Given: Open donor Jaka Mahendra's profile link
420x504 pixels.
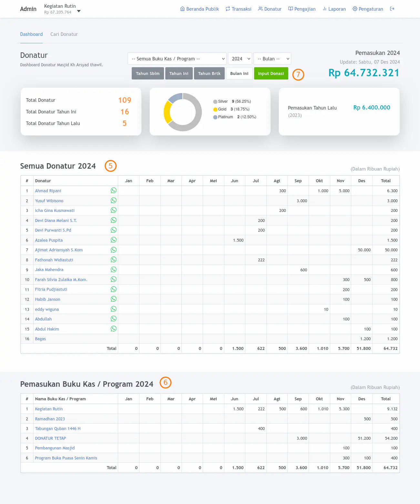Looking at the screenshot, I should tap(49, 270).
